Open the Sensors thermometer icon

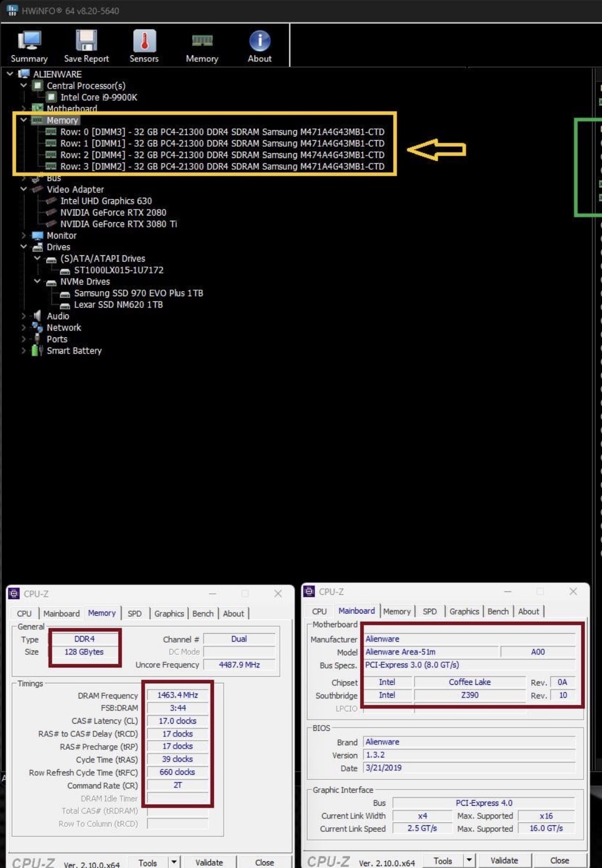(144, 46)
